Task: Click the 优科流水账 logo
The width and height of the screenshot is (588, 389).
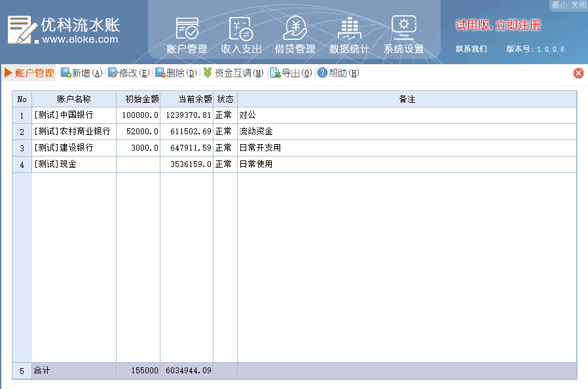Action: point(64,29)
